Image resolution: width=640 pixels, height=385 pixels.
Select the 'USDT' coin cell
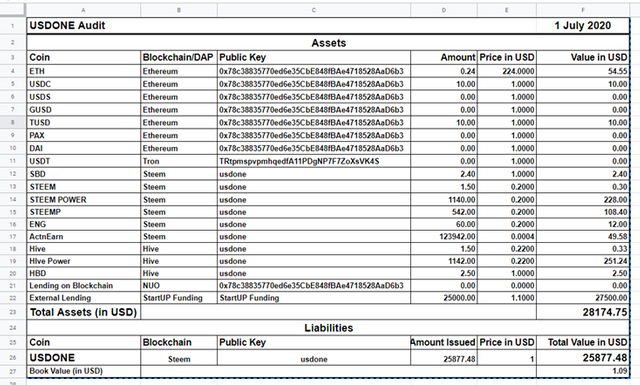pyautogui.click(x=83, y=161)
